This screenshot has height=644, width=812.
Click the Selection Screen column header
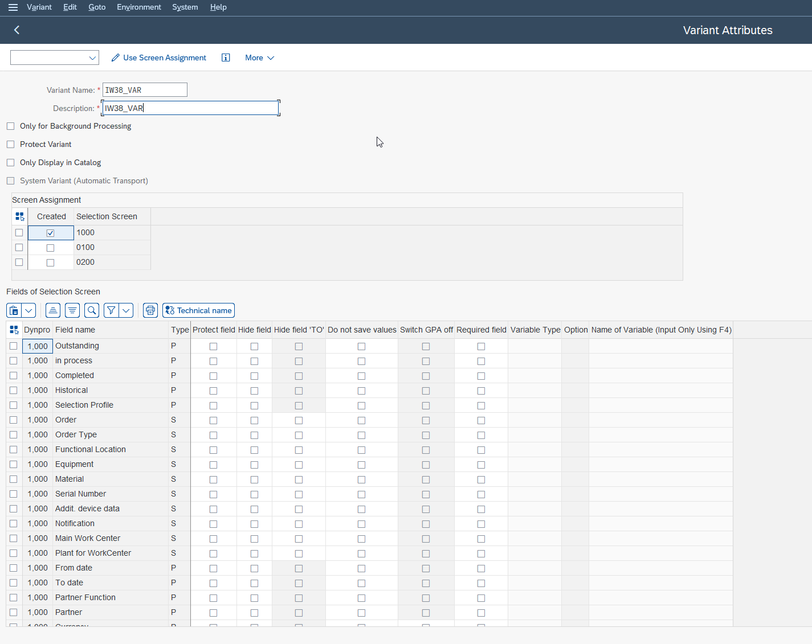click(112, 216)
